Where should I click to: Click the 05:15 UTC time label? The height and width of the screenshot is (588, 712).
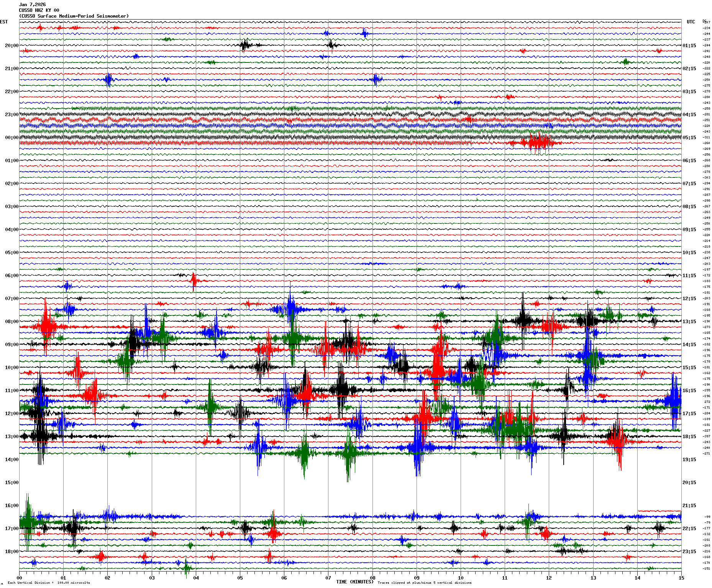pyautogui.click(x=689, y=138)
